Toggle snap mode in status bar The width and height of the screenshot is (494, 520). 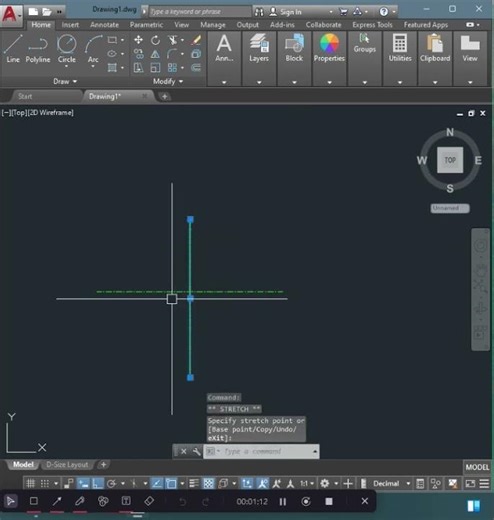45,483
